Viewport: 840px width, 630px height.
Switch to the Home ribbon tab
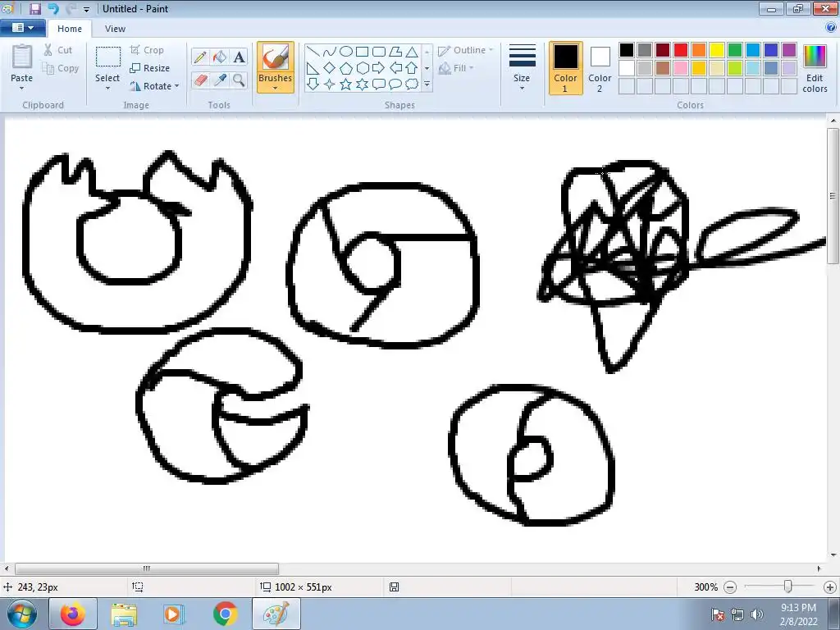coord(70,29)
